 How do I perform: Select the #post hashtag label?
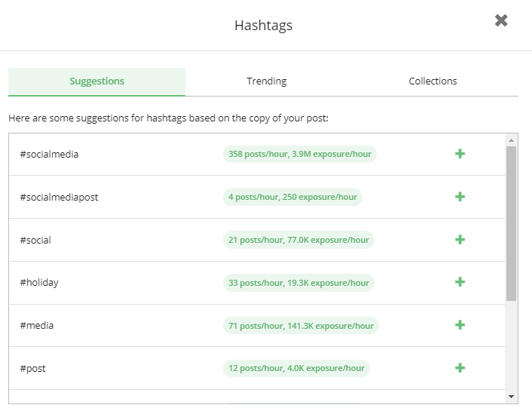point(33,369)
